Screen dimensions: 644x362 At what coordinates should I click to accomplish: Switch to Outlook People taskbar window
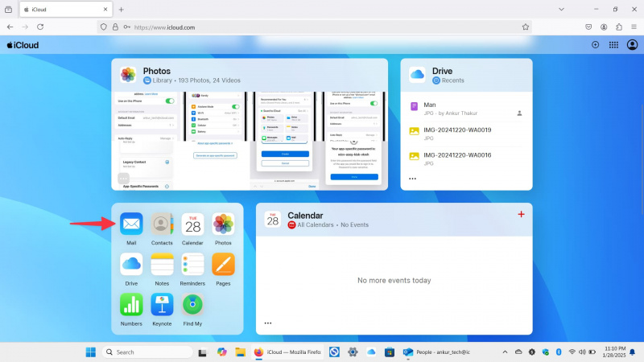(437, 352)
